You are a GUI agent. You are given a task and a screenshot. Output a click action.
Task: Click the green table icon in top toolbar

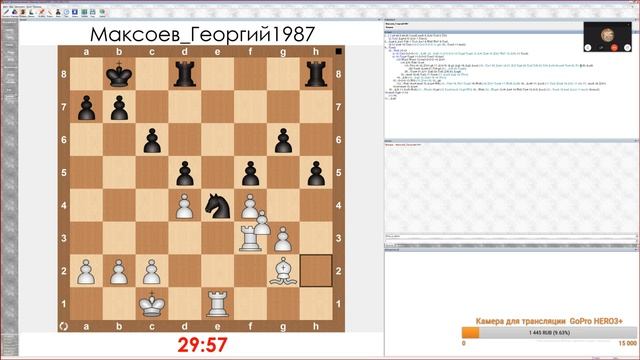84,12
